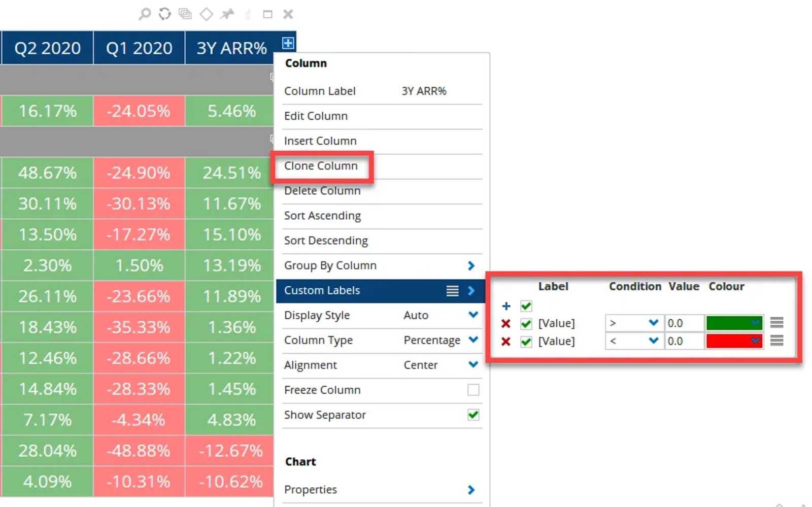Open the green colour swatch picker

(734, 323)
